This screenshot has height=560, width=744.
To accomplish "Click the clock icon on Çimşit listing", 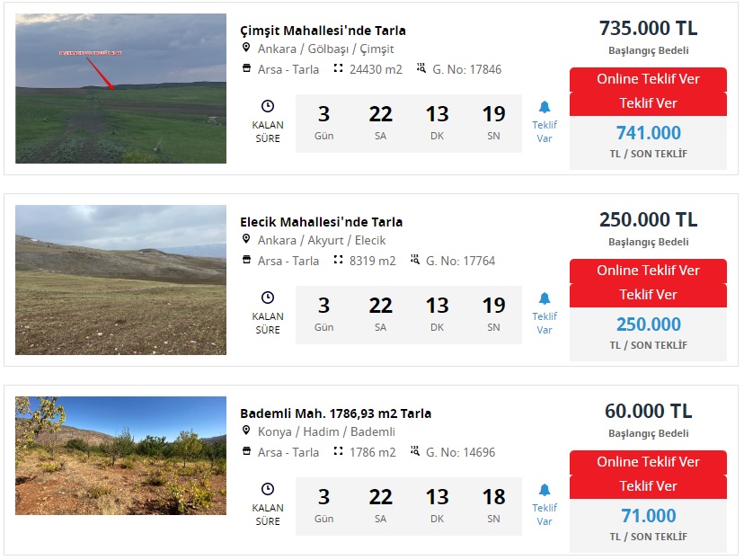I will 267,105.
